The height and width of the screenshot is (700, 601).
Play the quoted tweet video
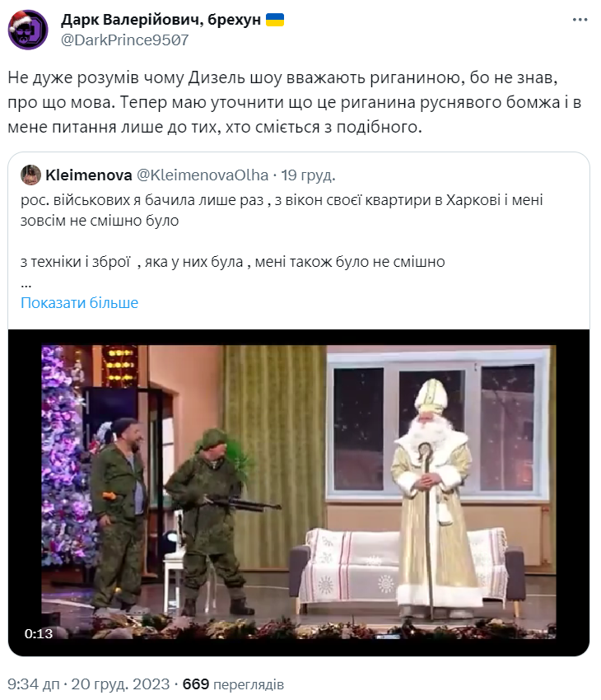point(299,492)
